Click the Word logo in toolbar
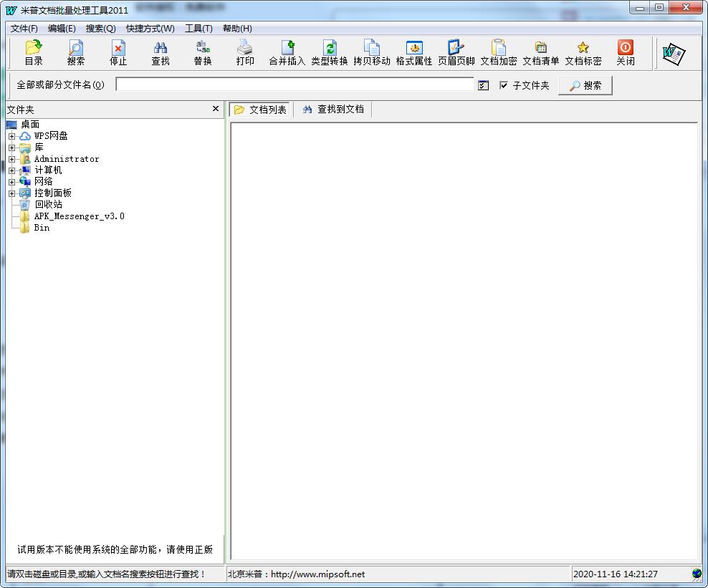This screenshot has width=708, height=588. pos(674,54)
